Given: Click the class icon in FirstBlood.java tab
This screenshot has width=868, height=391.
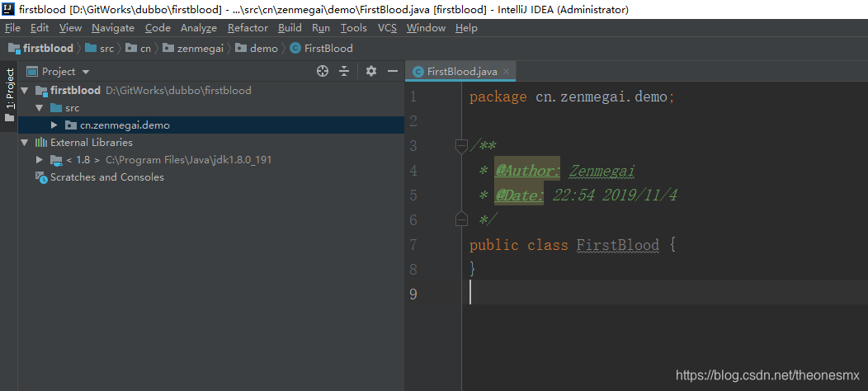Looking at the screenshot, I should pos(418,72).
